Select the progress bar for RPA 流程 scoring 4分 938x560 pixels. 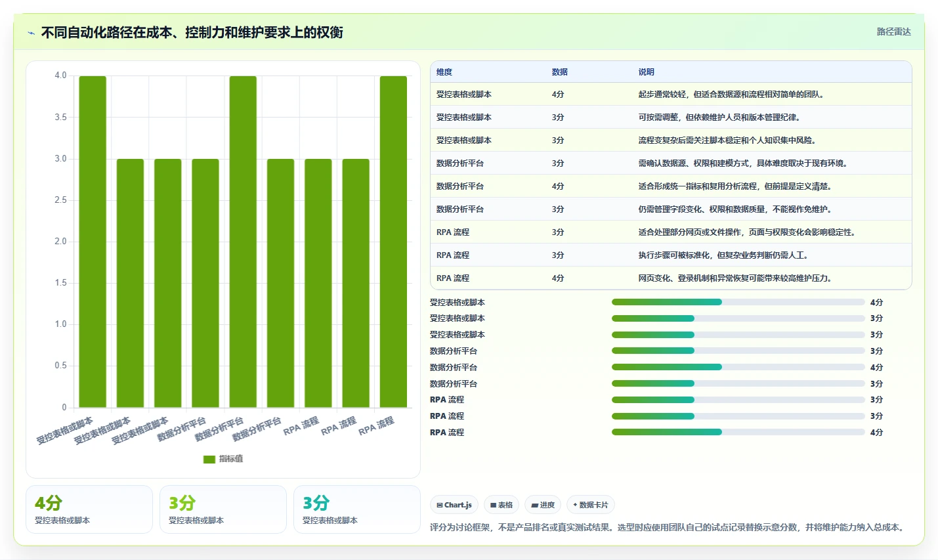[x=738, y=432]
